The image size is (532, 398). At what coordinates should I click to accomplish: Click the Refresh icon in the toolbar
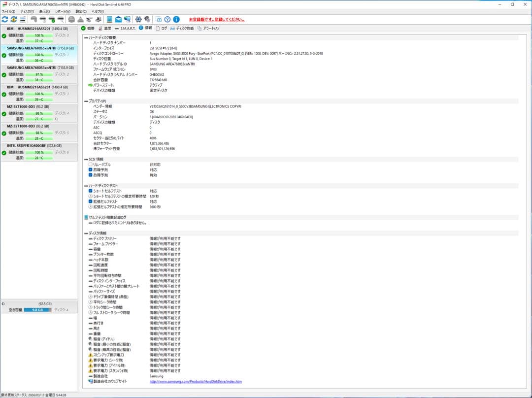tap(5, 19)
